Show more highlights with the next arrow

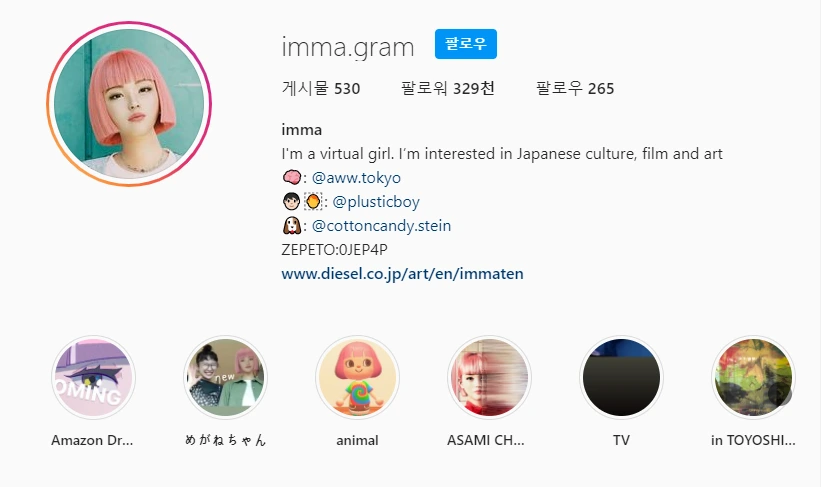[x=780, y=394]
